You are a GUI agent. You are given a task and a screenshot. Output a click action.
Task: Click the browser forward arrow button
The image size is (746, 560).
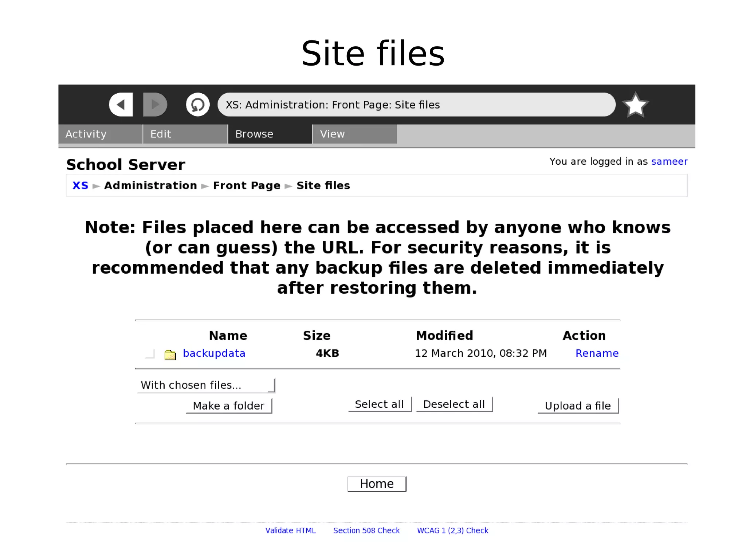point(155,105)
